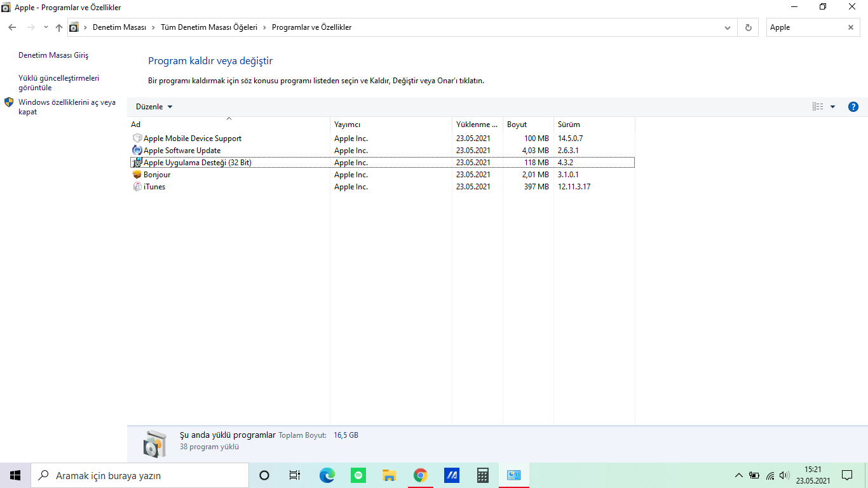Click the Denetim Masası breadcrumb
The image size is (868, 488).
tap(119, 27)
